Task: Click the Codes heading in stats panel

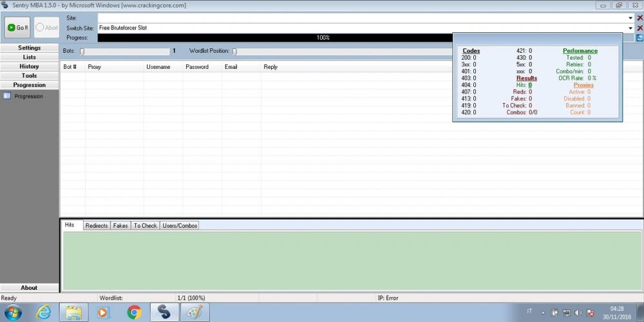Action: point(471,51)
